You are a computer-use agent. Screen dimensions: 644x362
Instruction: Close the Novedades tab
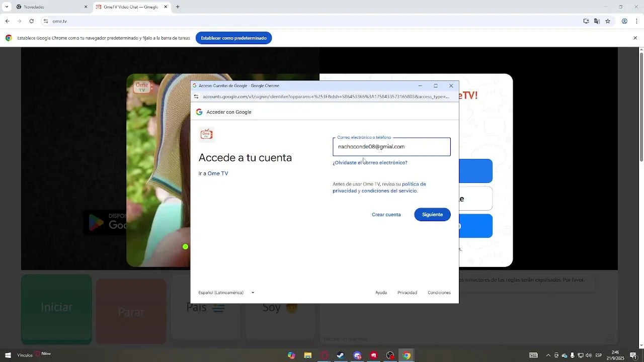coord(86,7)
